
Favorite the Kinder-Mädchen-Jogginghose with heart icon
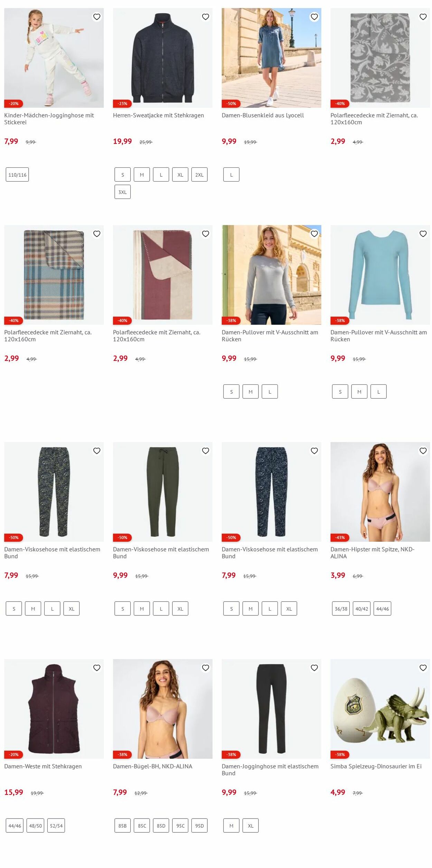click(x=97, y=17)
